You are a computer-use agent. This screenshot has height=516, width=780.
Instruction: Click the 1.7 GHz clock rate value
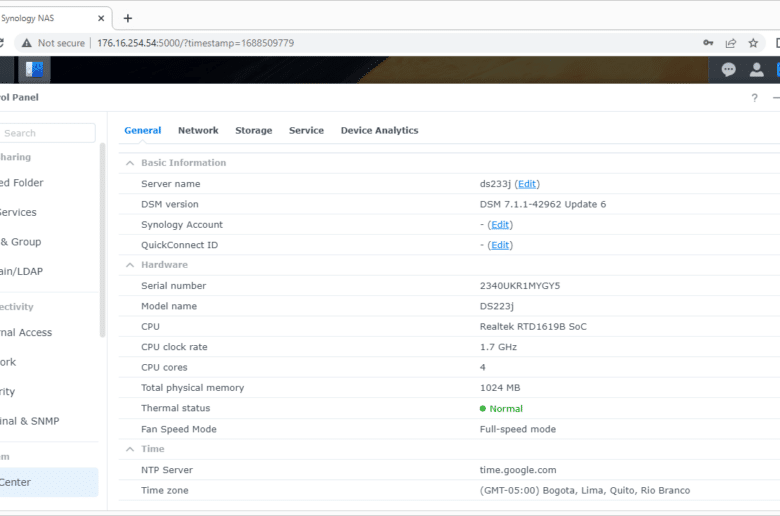(x=498, y=347)
